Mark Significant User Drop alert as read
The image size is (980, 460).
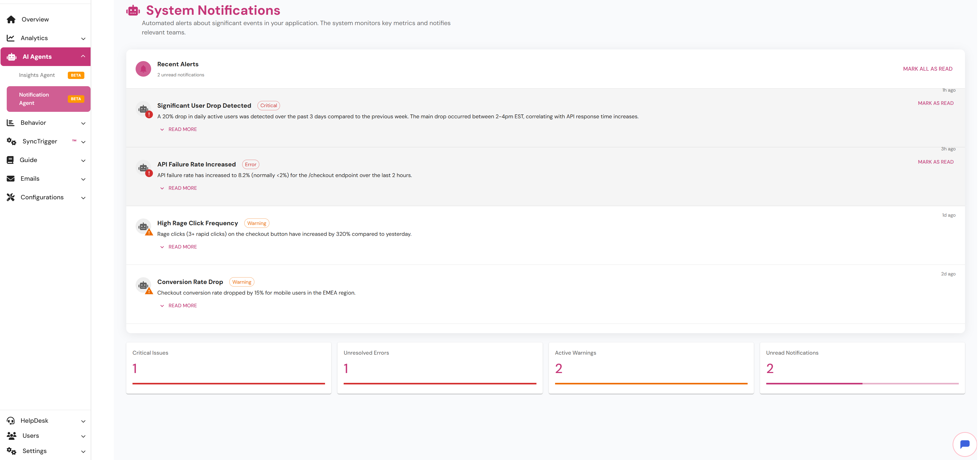[935, 103]
